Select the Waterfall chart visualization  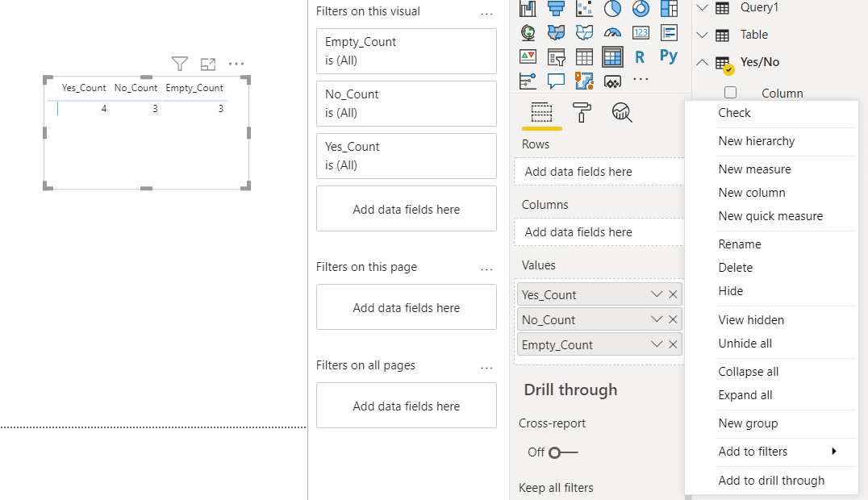(x=528, y=8)
